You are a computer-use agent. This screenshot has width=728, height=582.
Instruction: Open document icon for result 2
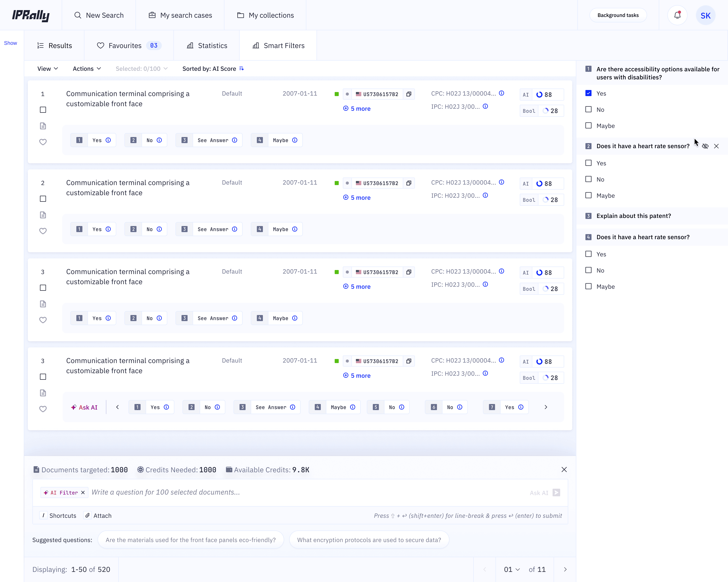click(x=43, y=215)
